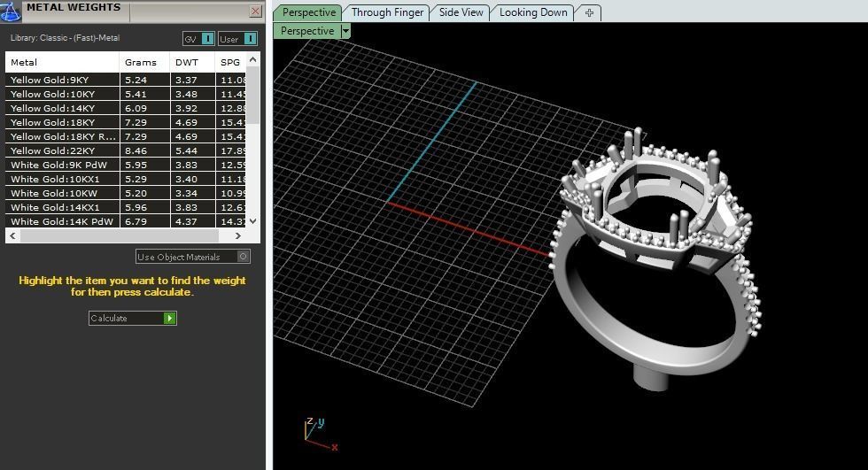Sort table by Metal column header
Screen dimensions: 868x470
62,62
